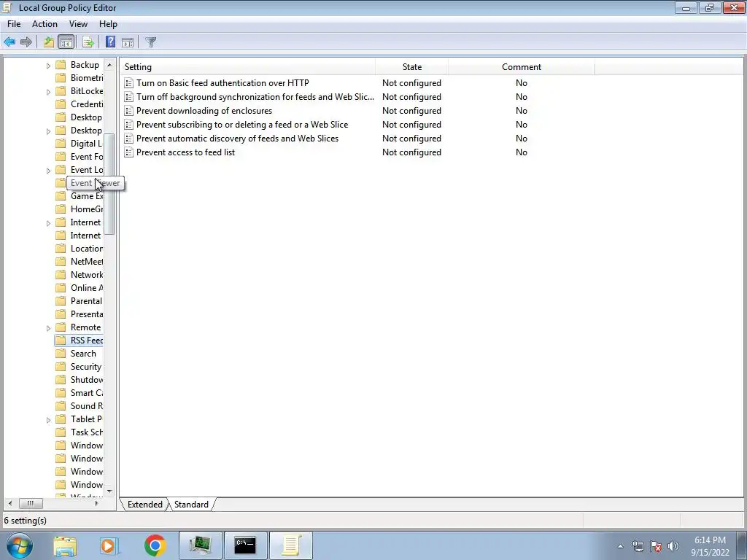Click the Export List toolbar icon

click(x=88, y=42)
